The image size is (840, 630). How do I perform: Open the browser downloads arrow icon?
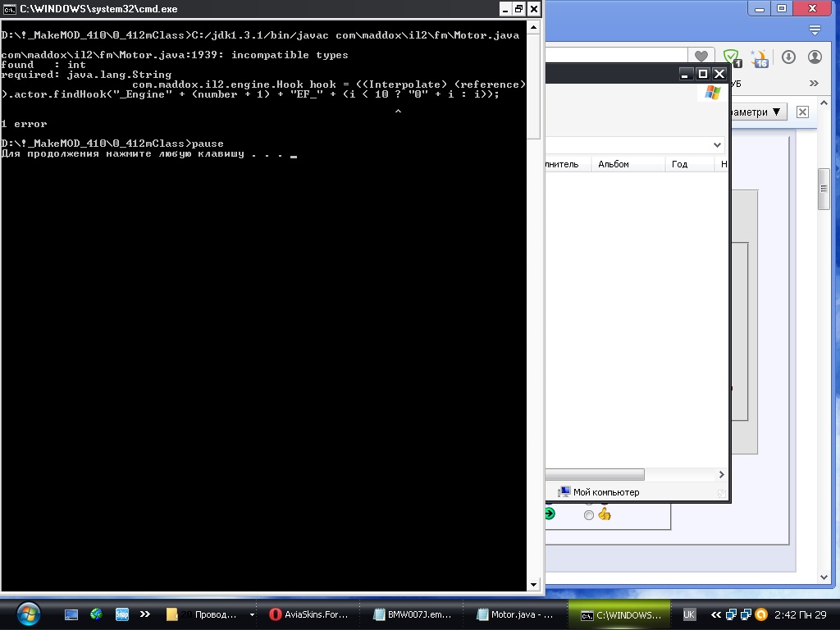pos(788,57)
